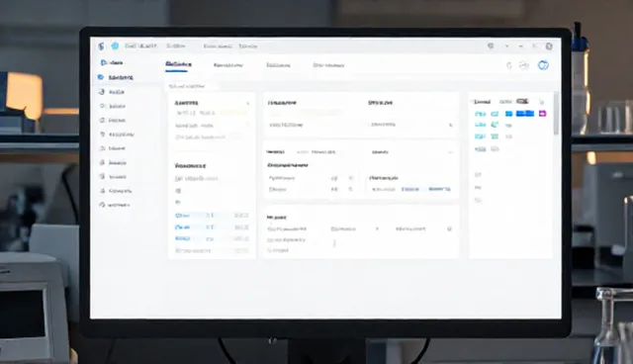Click the vertical scrollbar beside the right panel
The image size is (633, 364).
click(x=556, y=114)
